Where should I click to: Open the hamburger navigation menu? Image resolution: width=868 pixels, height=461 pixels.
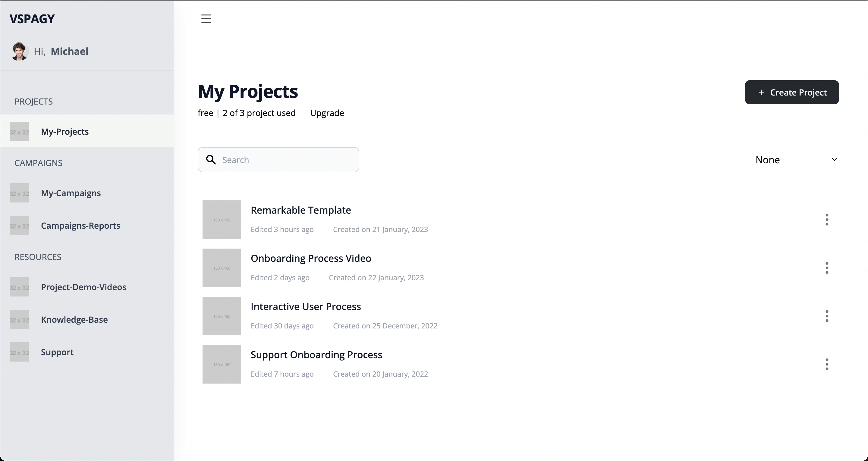(206, 19)
